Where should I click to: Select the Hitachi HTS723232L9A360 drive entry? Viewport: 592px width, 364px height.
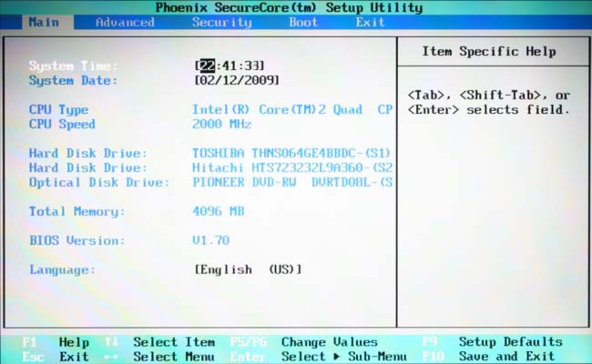(292, 168)
